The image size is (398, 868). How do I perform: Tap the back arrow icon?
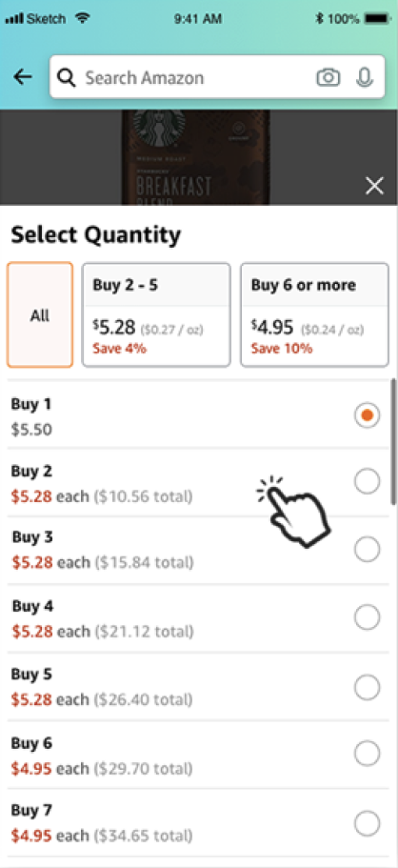pyautogui.click(x=23, y=77)
